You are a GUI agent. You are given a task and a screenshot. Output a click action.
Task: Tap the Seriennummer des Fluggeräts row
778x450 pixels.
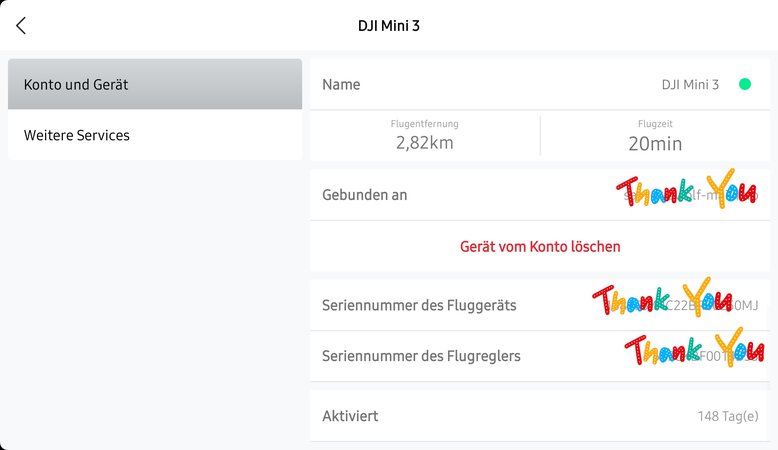(x=540, y=305)
